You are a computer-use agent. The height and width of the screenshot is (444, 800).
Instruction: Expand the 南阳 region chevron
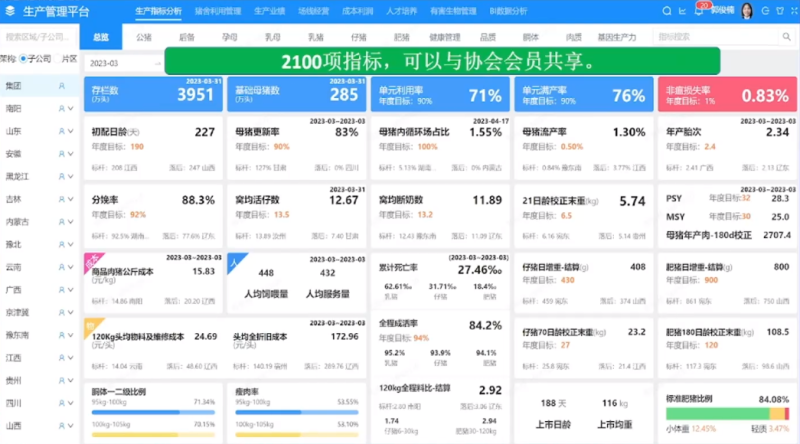pos(70,109)
